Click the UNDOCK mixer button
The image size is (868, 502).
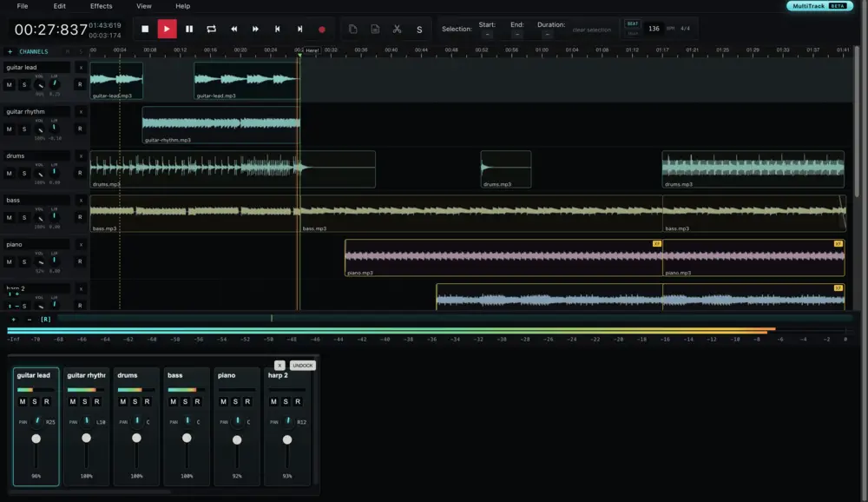(x=302, y=366)
